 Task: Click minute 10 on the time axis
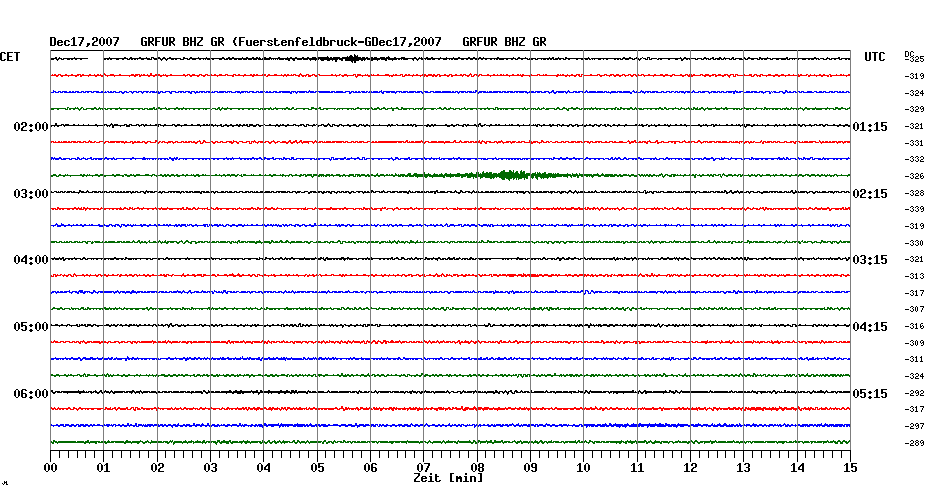pos(584,468)
